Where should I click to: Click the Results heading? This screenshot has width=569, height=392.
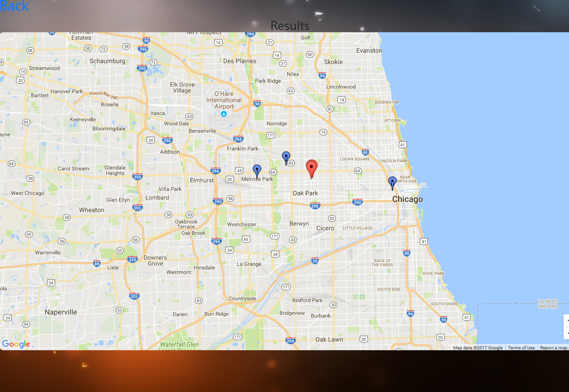(x=290, y=25)
